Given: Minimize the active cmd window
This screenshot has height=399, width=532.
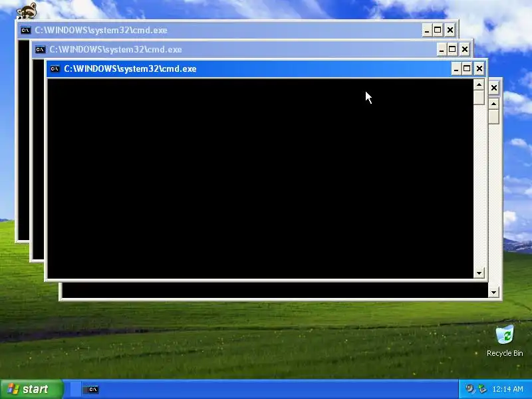Looking at the screenshot, I should click(x=456, y=69).
